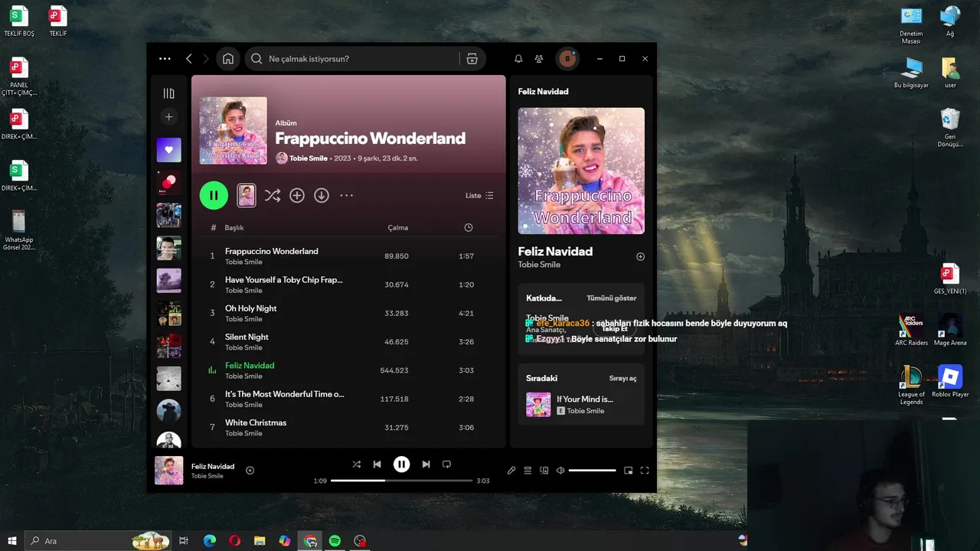Click the taskbar Ara search box
The width and height of the screenshot is (980, 551).
(x=98, y=541)
